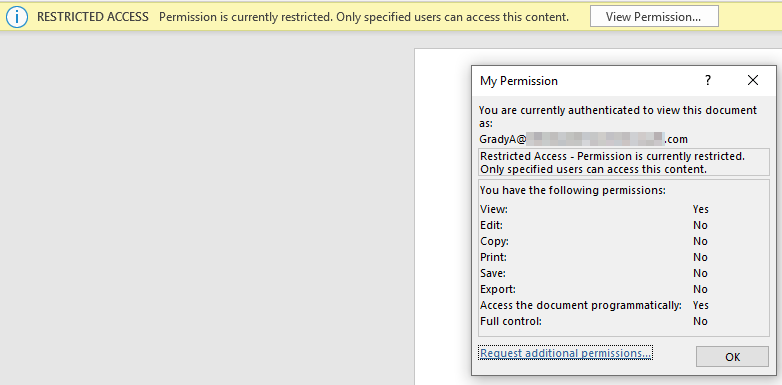Click the 'You have the following permissions' heading

pos(573,191)
